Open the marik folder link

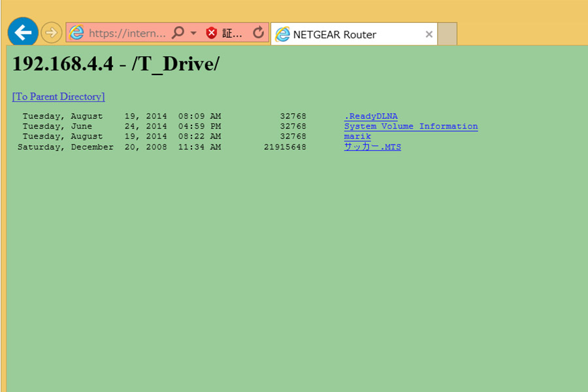(357, 137)
